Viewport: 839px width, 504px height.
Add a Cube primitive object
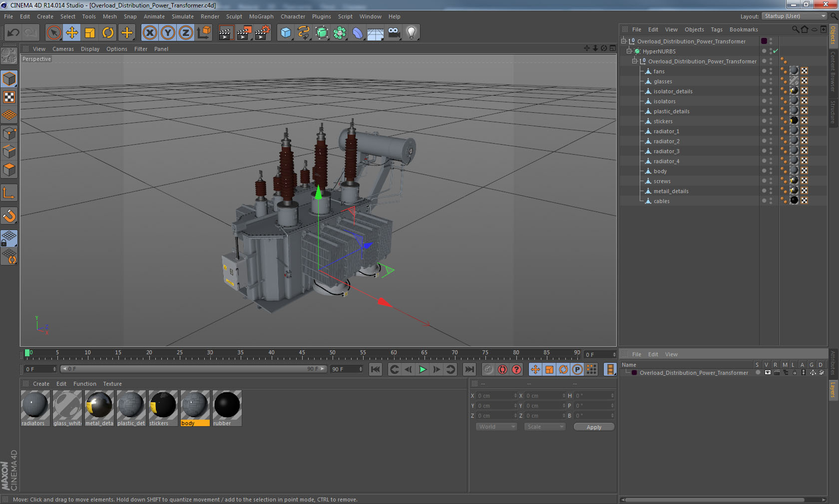(286, 33)
